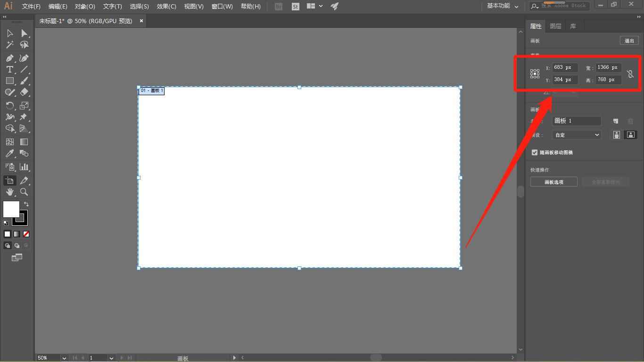
Task: Select the Type tool
Action: [9, 69]
